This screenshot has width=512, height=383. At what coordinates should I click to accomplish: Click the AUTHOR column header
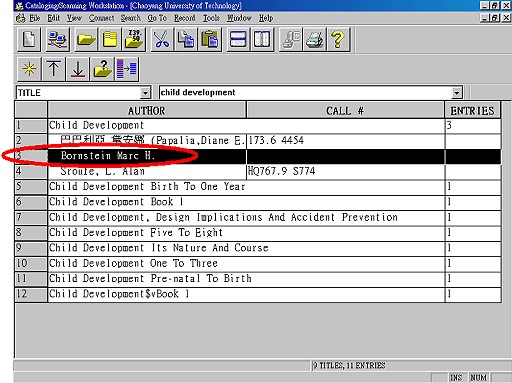point(147,110)
